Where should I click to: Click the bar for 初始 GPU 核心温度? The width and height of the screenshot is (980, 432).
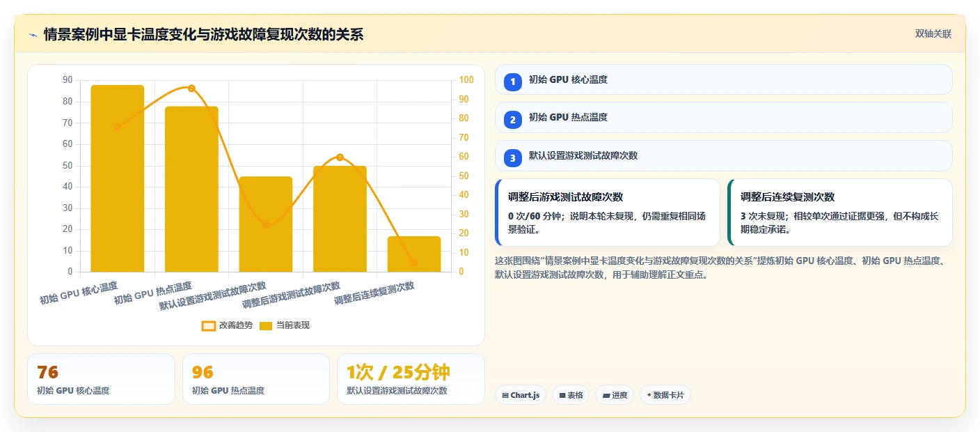118,178
